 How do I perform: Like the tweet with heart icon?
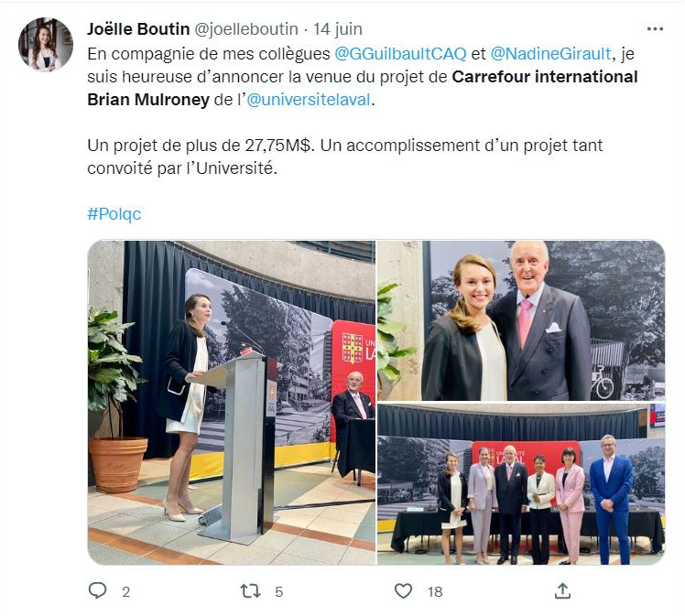click(403, 591)
